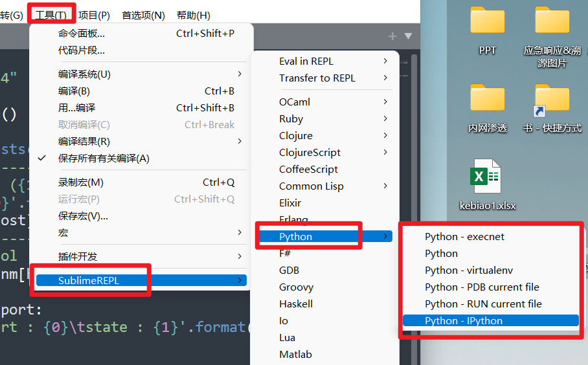Choose Python - RUN current file

pos(490,304)
